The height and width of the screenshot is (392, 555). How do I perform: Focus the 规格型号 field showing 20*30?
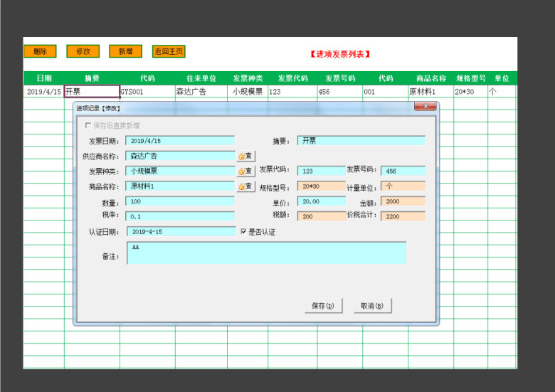point(322,186)
